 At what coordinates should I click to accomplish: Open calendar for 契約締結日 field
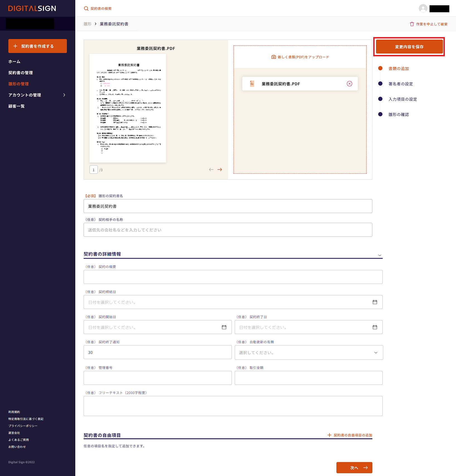point(375,302)
